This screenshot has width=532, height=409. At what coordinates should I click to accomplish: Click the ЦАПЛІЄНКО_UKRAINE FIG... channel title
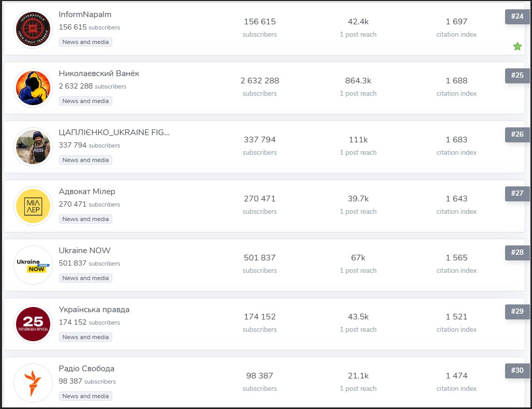coord(114,133)
